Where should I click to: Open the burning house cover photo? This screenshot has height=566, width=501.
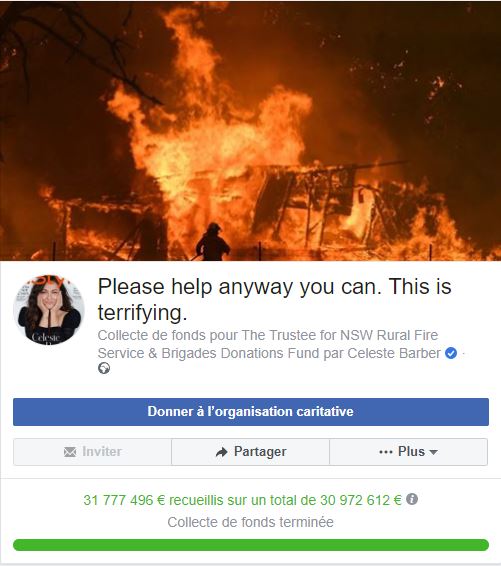click(250, 130)
